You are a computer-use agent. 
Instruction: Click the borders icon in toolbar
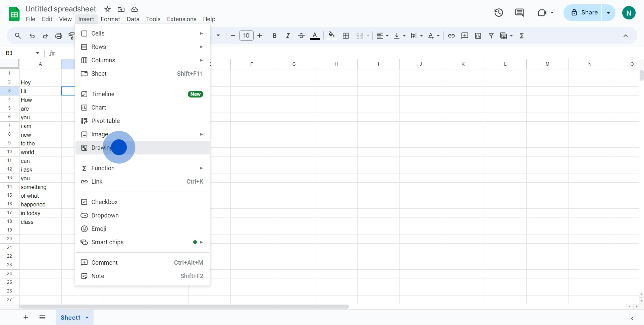pos(346,36)
